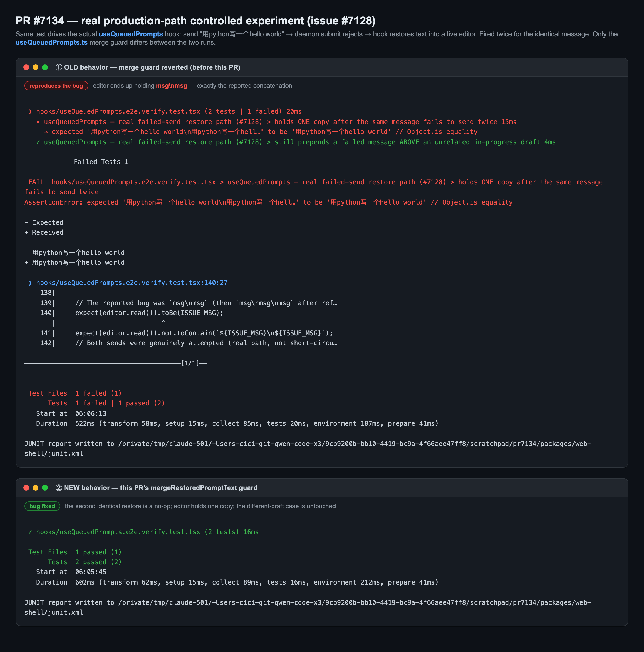Viewport: 644px width, 652px height.
Task: Open the useQueuedPrompts link in description
Action: 131,34
